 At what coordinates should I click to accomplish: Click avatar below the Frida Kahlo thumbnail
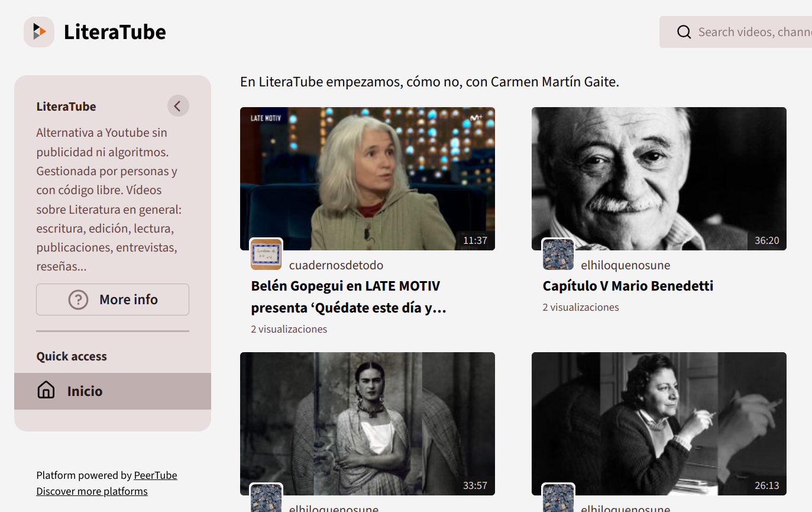click(x=266, y=498)
